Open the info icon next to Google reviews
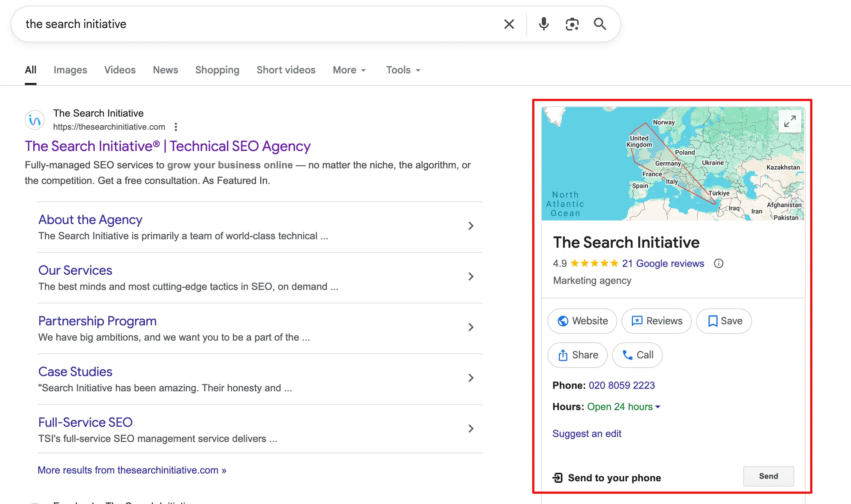Image resolution: width=851 pixels, height=504 pixels. [x=719, y=263]
